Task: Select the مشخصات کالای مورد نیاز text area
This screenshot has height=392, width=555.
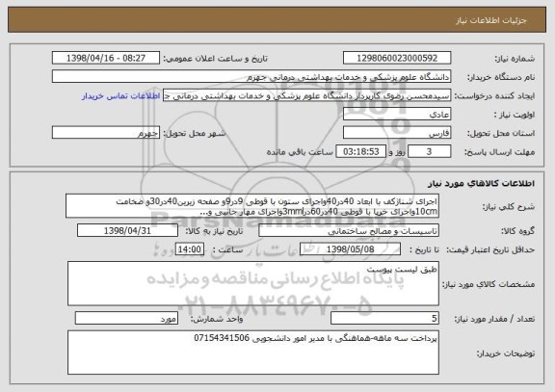Action: [x=253, y=284]
